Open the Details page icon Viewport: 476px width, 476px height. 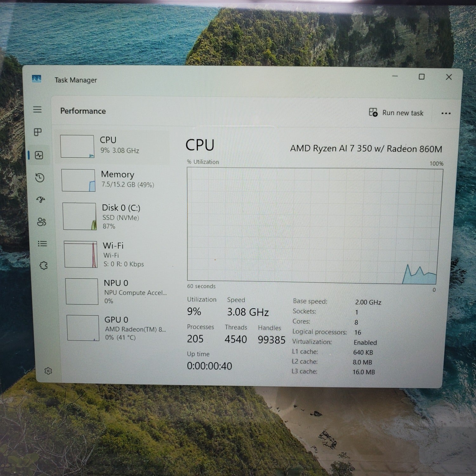click(x=43, y=243)
